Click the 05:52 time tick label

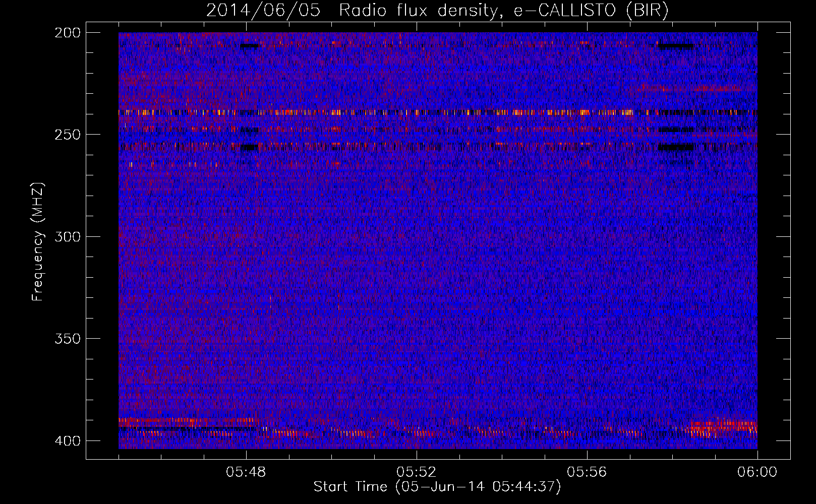[x=417, y=472]
